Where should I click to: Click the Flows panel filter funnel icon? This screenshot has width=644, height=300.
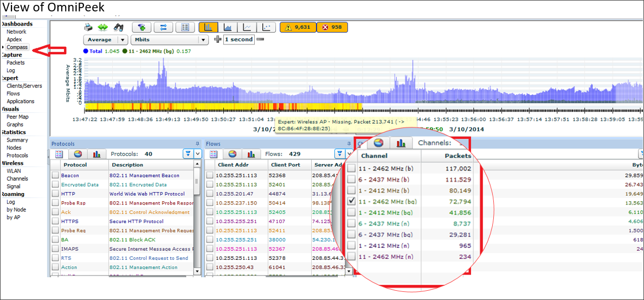pos(340,154)
